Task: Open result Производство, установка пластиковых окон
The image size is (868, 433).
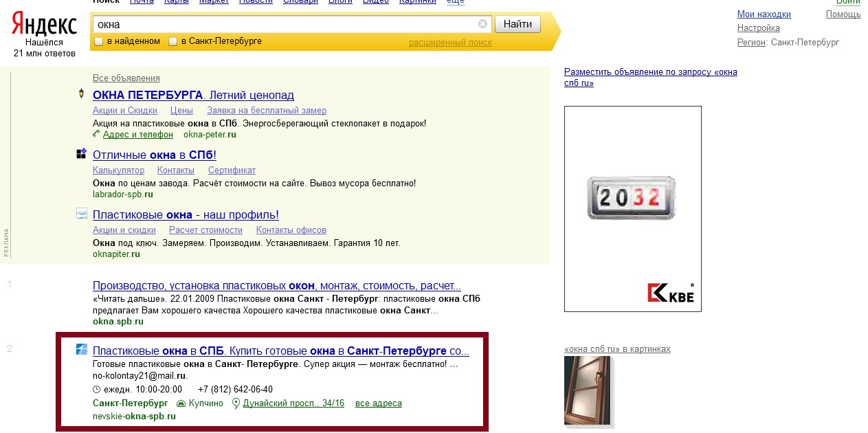Action: point(276,285)
